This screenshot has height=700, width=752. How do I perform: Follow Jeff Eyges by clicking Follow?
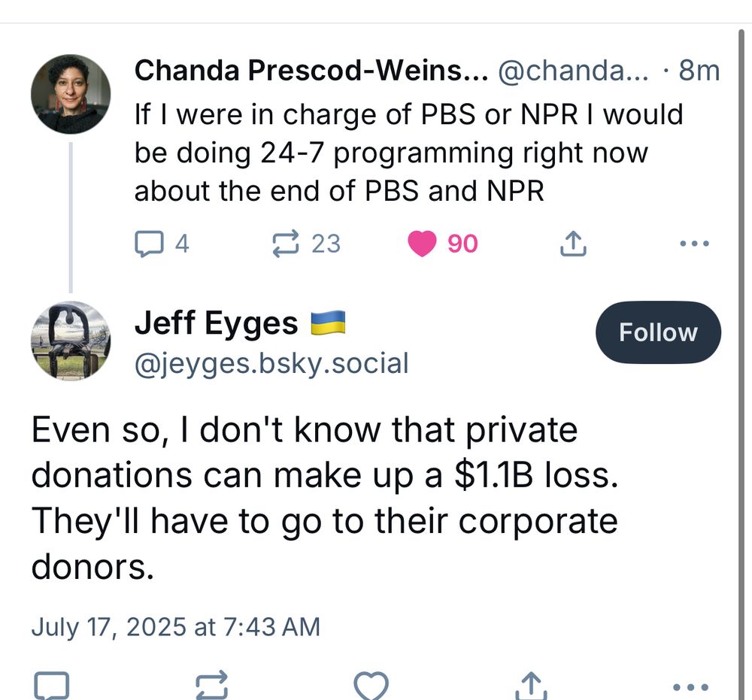tap(658, 332)
